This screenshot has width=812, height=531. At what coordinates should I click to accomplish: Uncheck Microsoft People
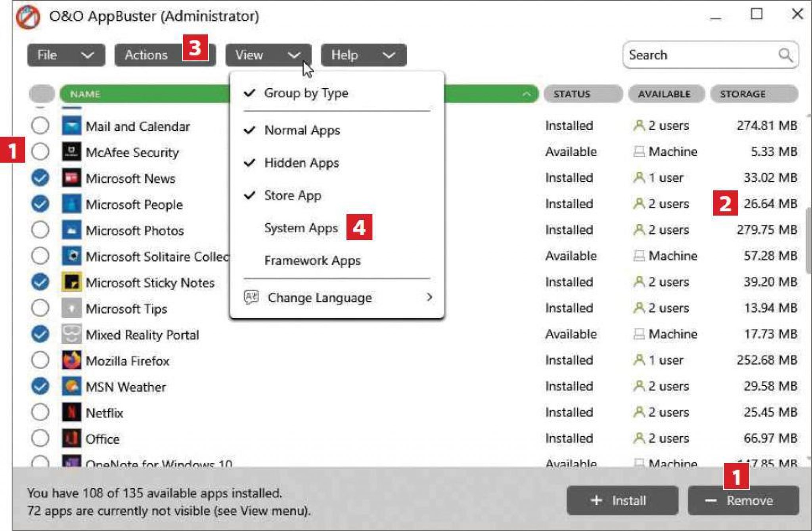pyautogui.click(x=40, y=204)
